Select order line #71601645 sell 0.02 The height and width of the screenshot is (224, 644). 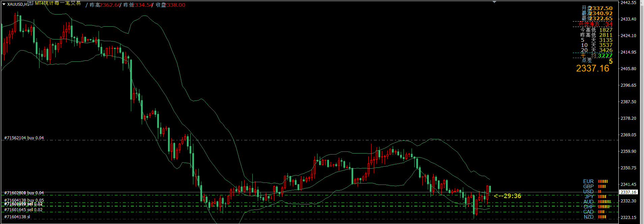point(23,210)
